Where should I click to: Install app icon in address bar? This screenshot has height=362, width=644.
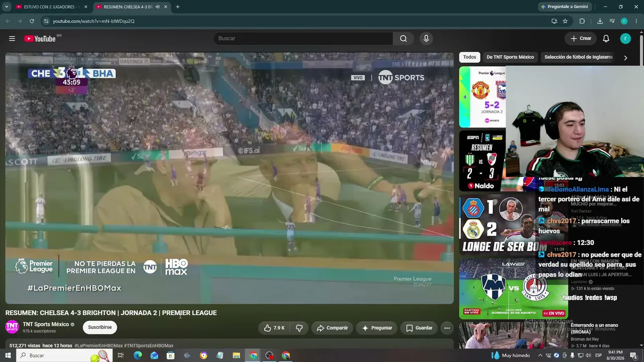554,21
